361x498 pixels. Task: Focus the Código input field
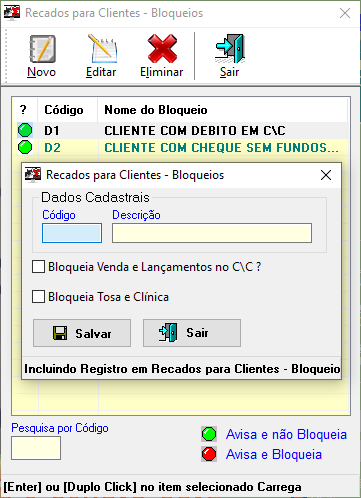tap(72, 233)
